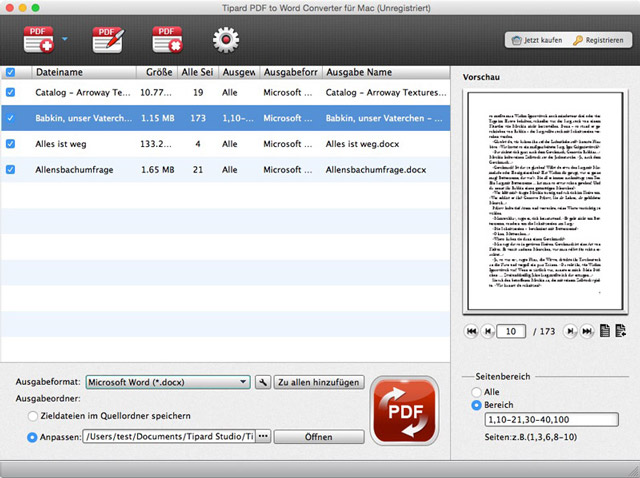The image size is (640, 478).
Task: Click the browse folder ellipsis button
Action: point(263,436)
